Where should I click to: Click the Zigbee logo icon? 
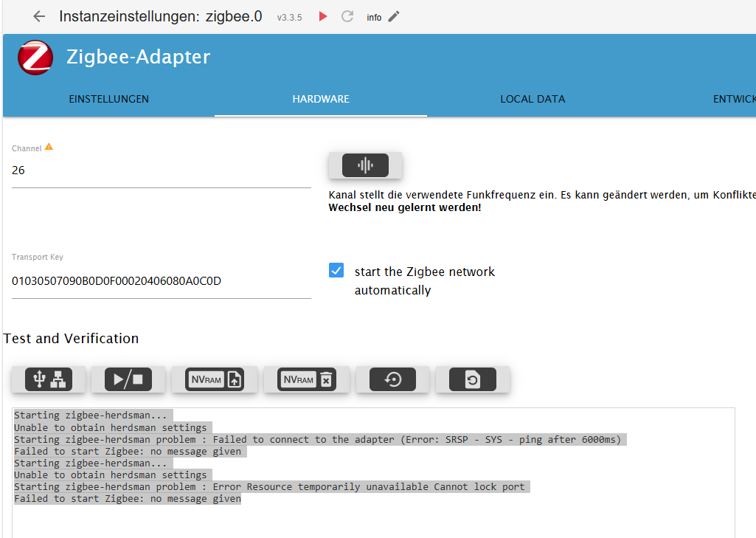(35, 58)
